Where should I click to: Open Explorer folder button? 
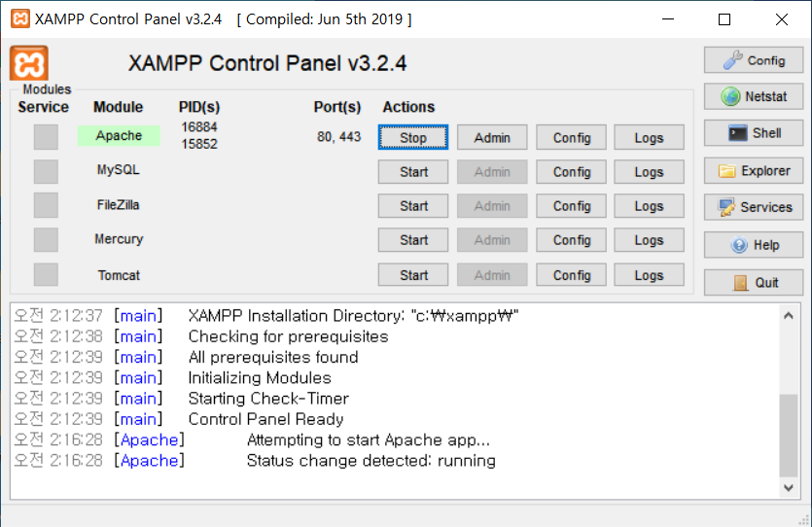tap(754, 171)
